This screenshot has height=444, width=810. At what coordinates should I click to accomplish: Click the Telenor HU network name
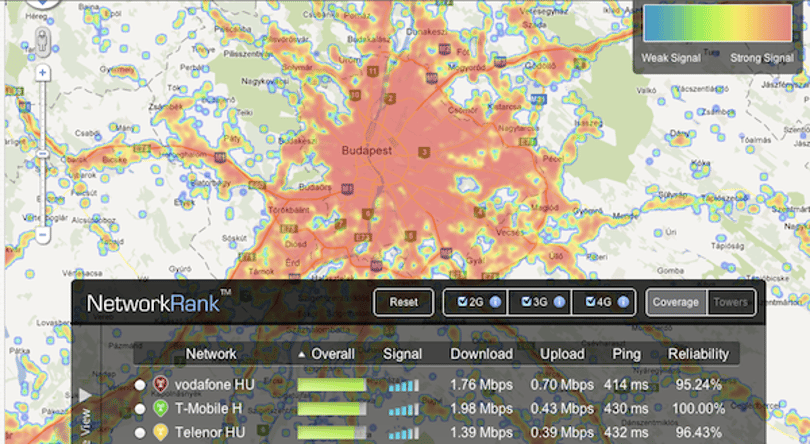click(210, 433)
